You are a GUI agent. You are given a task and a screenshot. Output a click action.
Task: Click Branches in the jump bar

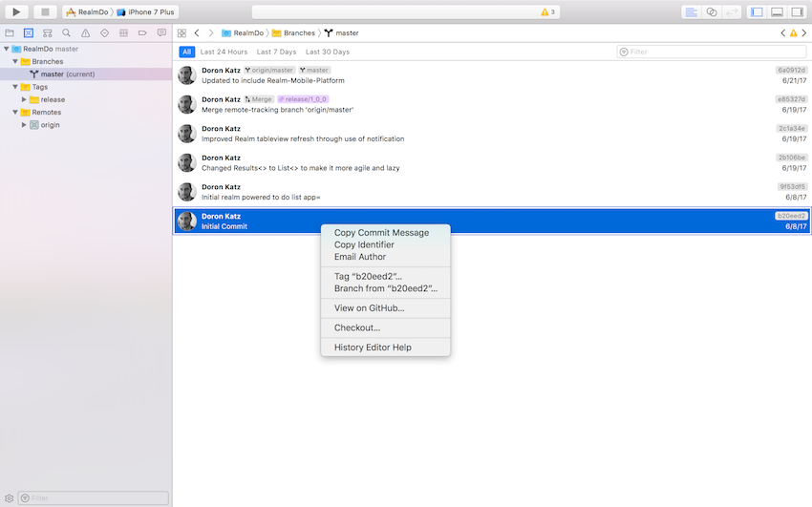coord(293,33)
